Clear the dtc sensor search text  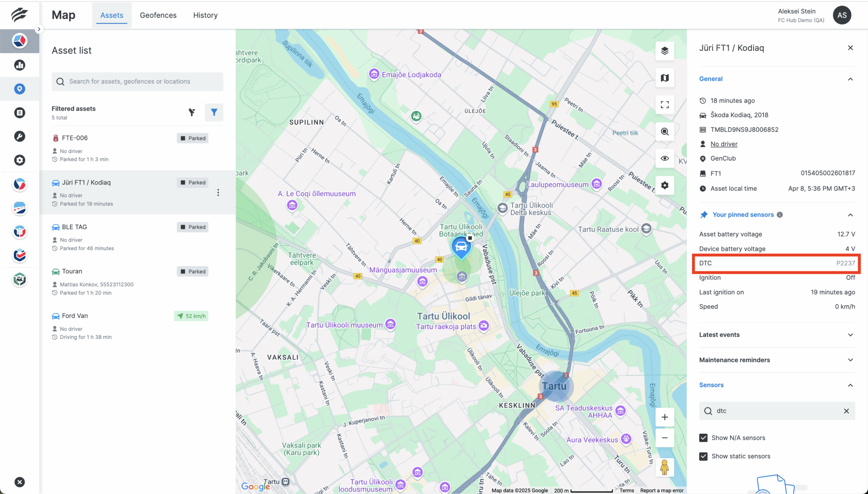point(846,411)
